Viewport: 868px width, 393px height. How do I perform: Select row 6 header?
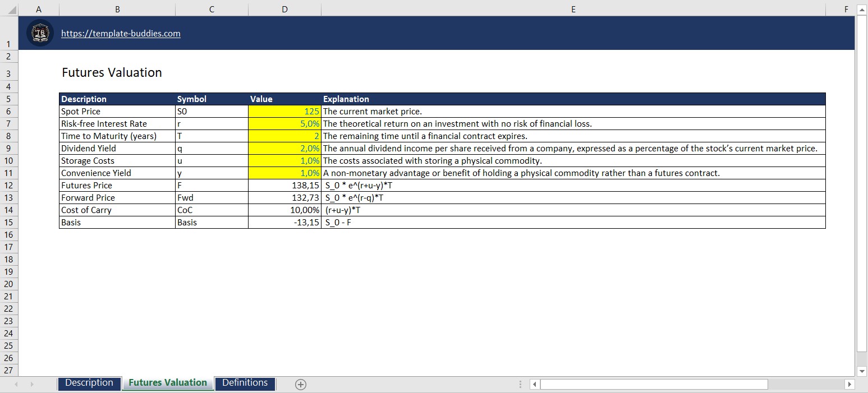pos(9,112)
